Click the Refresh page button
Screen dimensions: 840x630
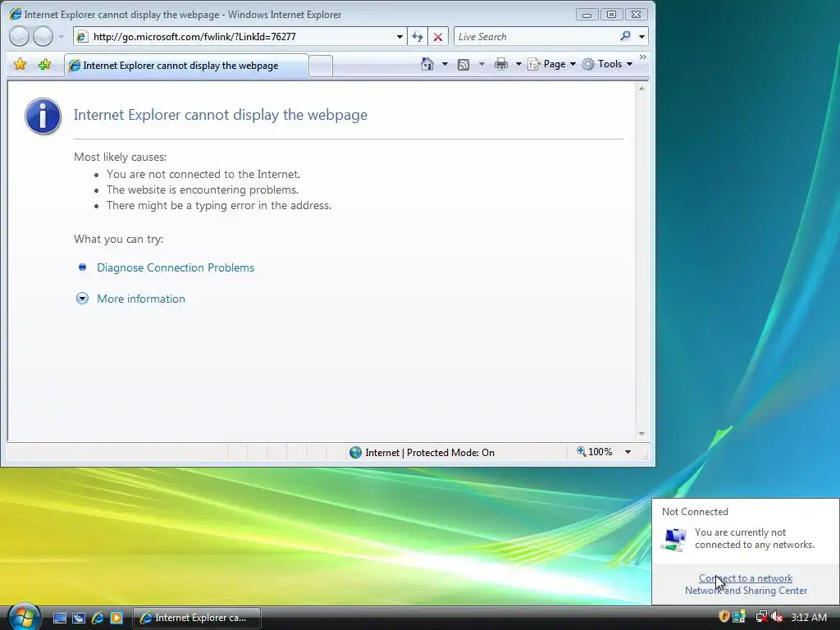418,36
